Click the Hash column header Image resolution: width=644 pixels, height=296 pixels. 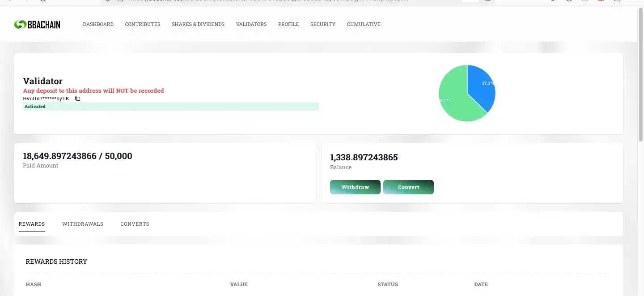33,284
